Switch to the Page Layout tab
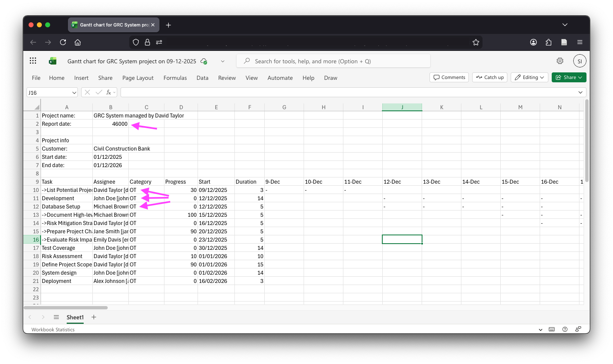The height and width of the screenshot is (364, 613). [138, 78]
